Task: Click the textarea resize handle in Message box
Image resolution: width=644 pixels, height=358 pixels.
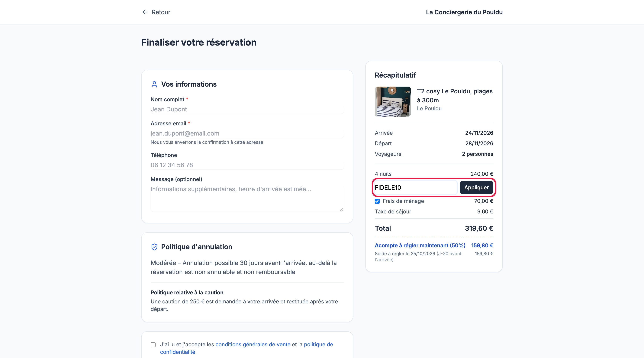Action: [342, 209]
